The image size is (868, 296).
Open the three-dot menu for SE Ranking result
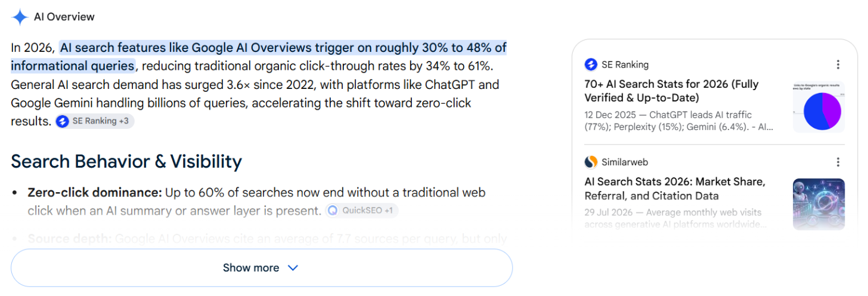pyautogui.click(x=838, y=64)
